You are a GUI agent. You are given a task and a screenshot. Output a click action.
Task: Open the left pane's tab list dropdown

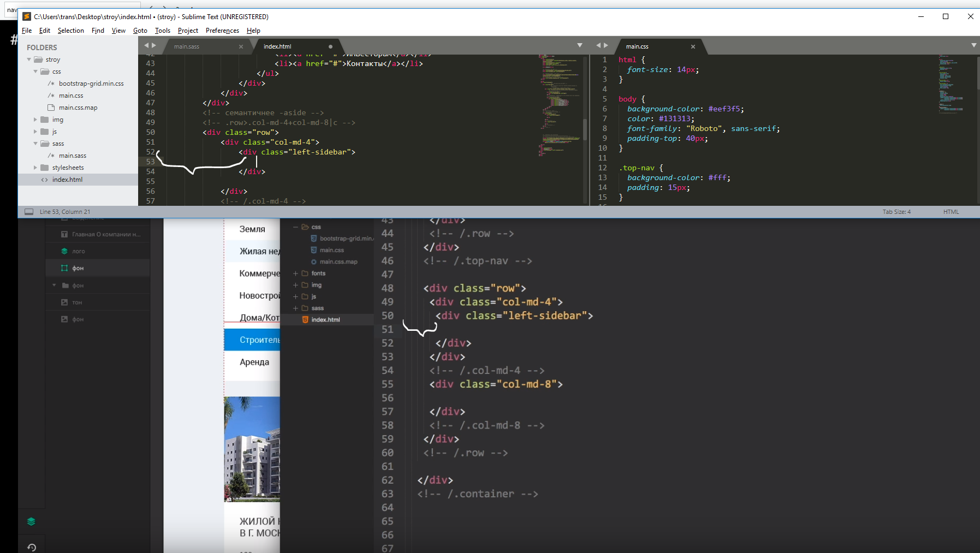(x=580, y=45)
